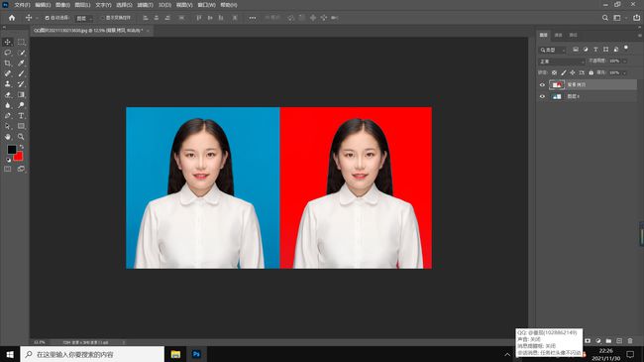The height and width of the screenshot is (362, 644).
Task: Open the Move tool preset picker arrow
Action: pyautogui.click(x=37, y=18)
